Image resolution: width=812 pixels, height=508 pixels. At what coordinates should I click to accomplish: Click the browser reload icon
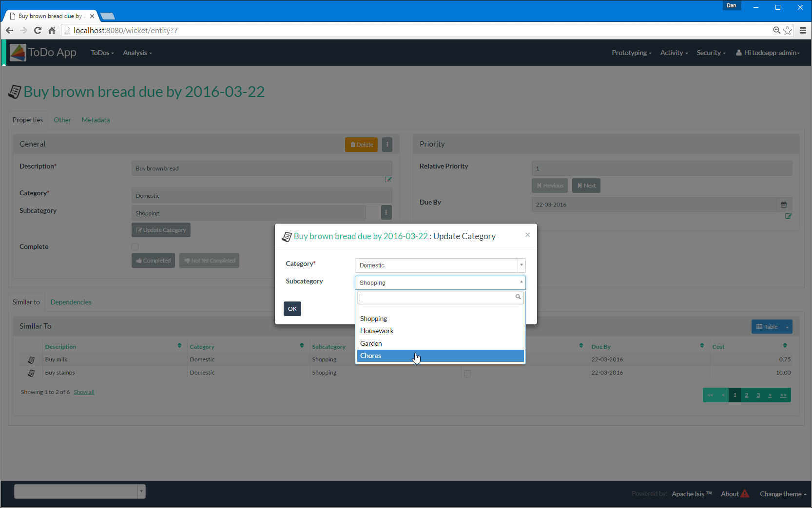click(38, 30)
